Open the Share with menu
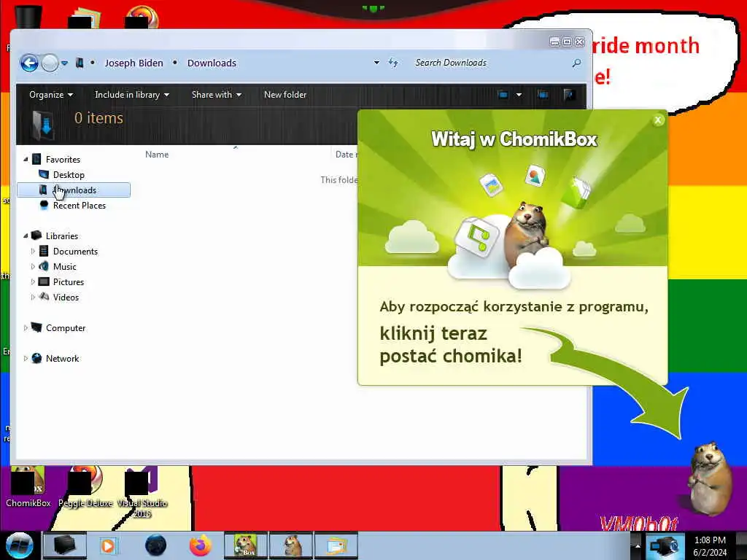Viewport: 747px width, 560px height. pos(216,94)
